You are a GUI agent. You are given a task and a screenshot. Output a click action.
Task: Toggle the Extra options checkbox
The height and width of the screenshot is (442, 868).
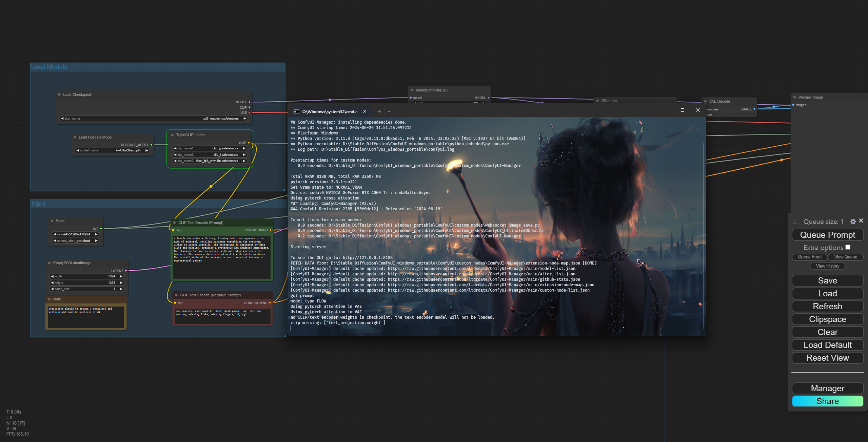tap(848, 247)
